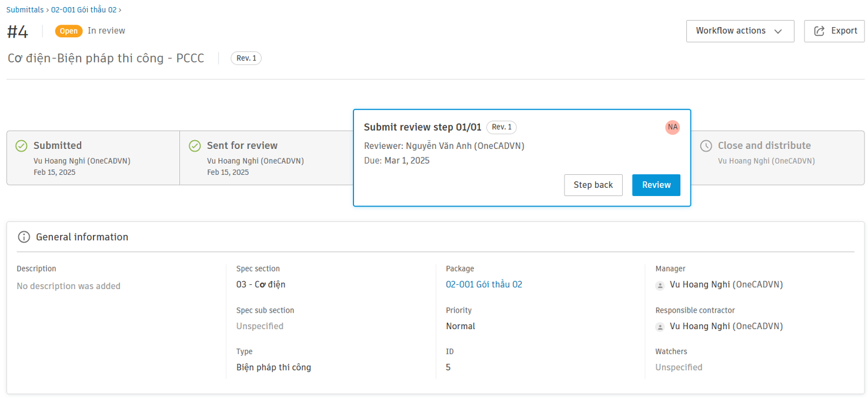
Task: Select the Submitted workflow step
Action: [93, 158]
